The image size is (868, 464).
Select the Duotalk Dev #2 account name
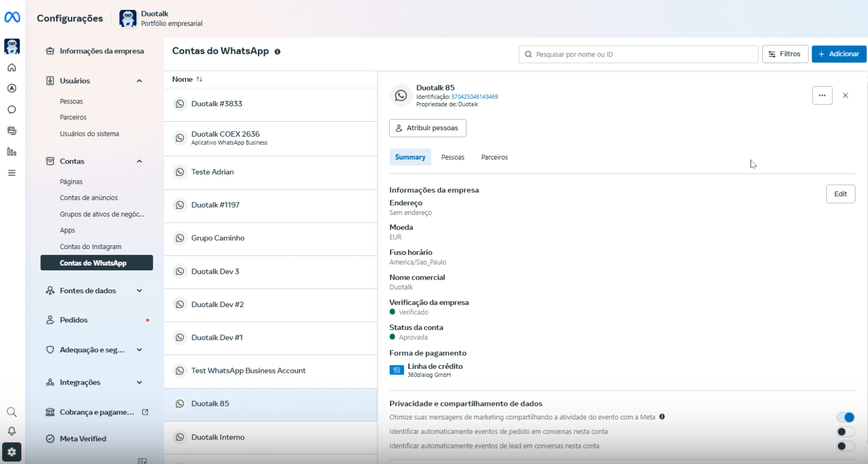tap(218, 304)
